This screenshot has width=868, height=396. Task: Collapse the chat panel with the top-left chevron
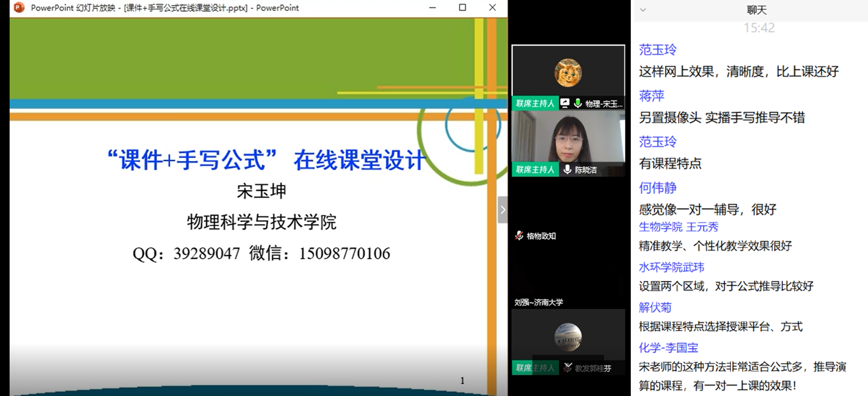642,10
